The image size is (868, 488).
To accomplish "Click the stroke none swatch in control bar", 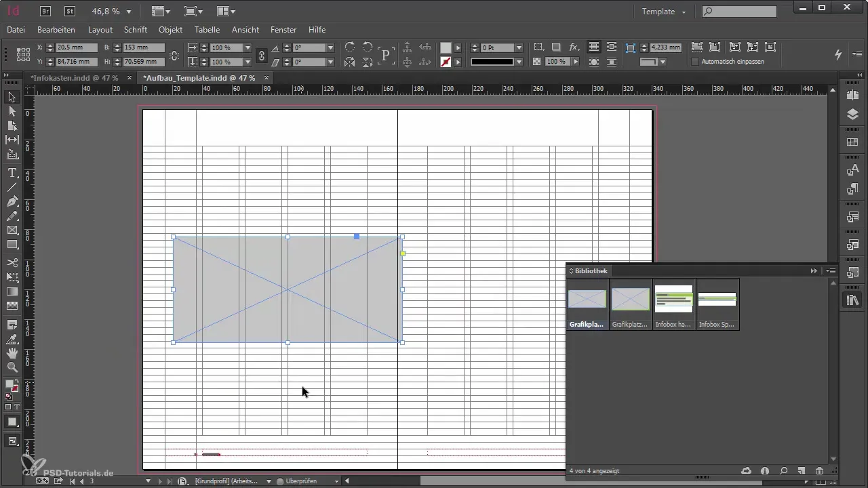I will pos(446,62).
